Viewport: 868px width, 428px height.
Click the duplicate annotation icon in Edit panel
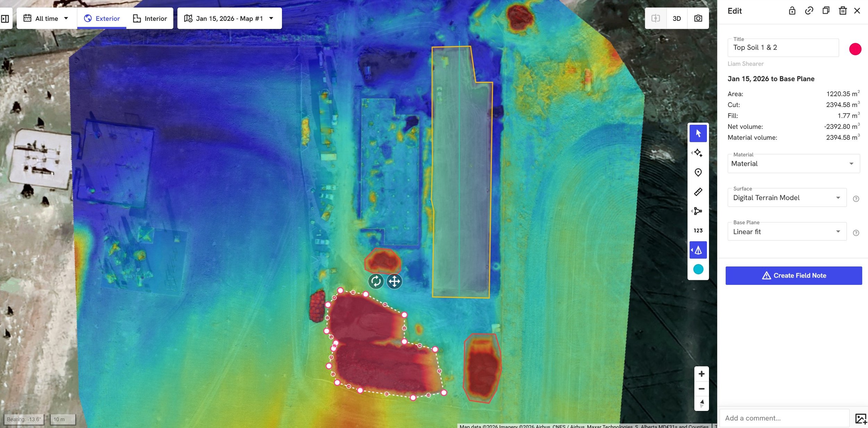point(826,11)
